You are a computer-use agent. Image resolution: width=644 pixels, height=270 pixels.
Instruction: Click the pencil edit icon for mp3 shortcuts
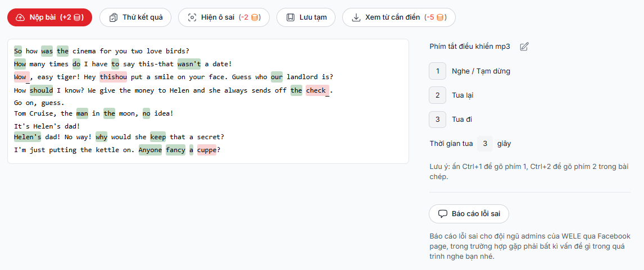click(524, 47)
